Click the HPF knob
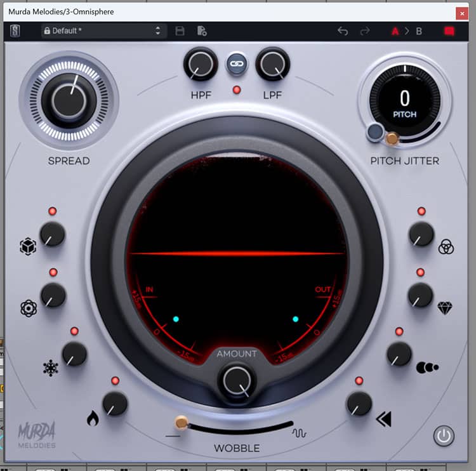The width and height of the screenshot is (476, 471). (x=201, y=64)
